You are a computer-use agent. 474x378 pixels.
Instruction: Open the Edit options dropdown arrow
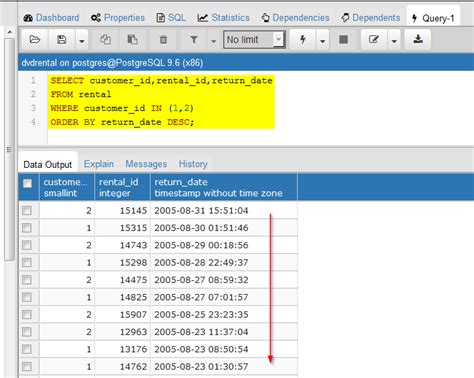pos(394,40)
